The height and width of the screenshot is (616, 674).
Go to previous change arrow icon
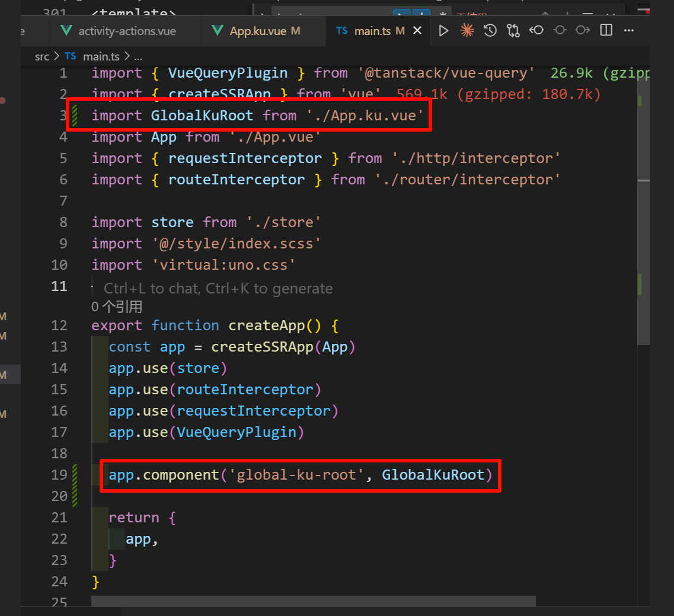click(x=536, y=31)
